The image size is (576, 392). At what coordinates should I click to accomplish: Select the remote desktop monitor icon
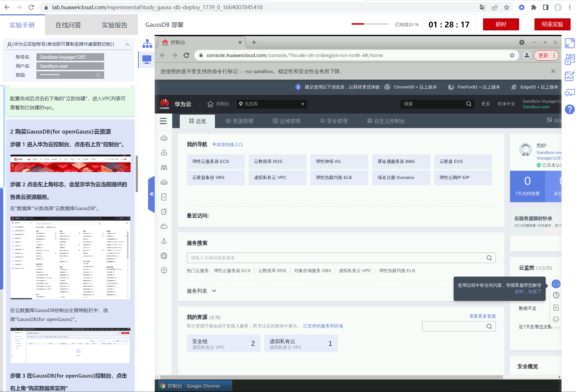click(x=147, y=59)
